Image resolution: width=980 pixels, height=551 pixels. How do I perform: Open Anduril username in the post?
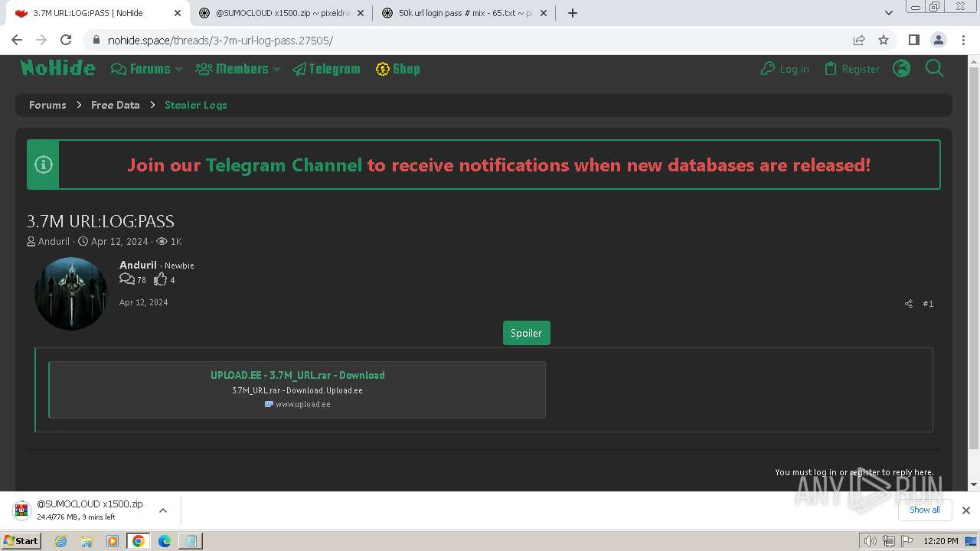tap(138, 265)
